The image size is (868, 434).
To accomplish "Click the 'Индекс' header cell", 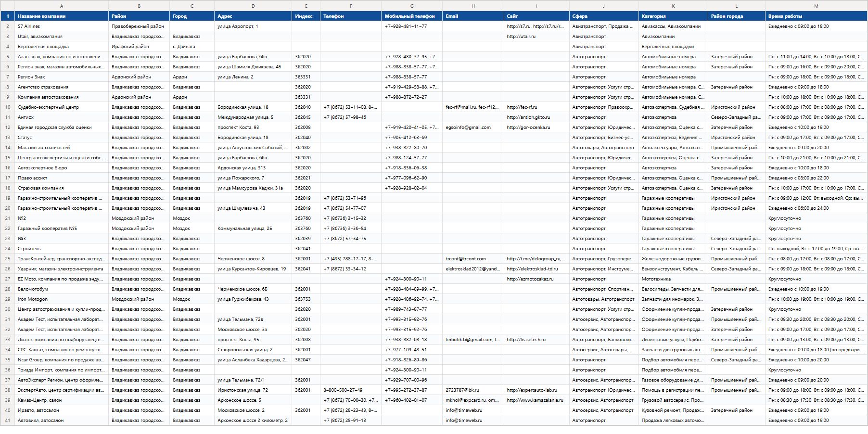I will (306, 16).
